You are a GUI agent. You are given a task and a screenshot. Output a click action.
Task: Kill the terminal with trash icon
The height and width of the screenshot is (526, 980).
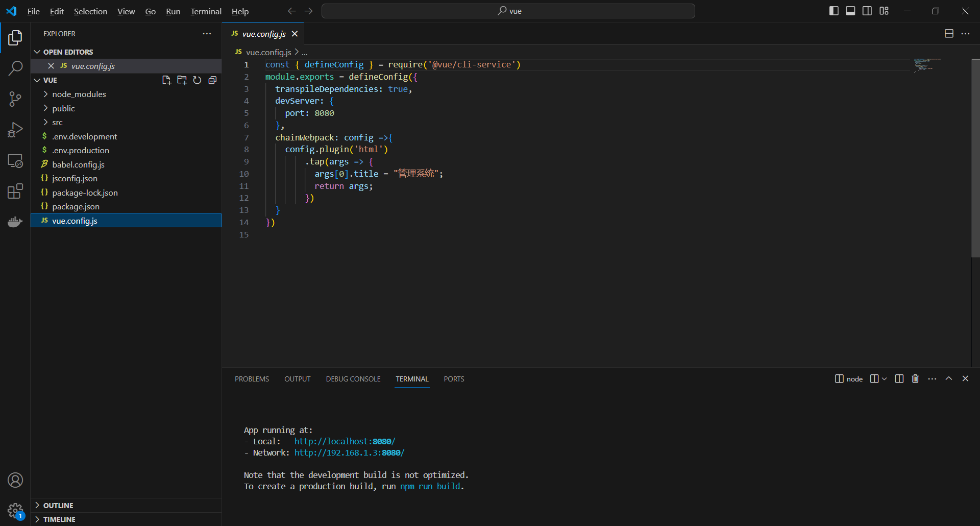click(x=915, y=379)
